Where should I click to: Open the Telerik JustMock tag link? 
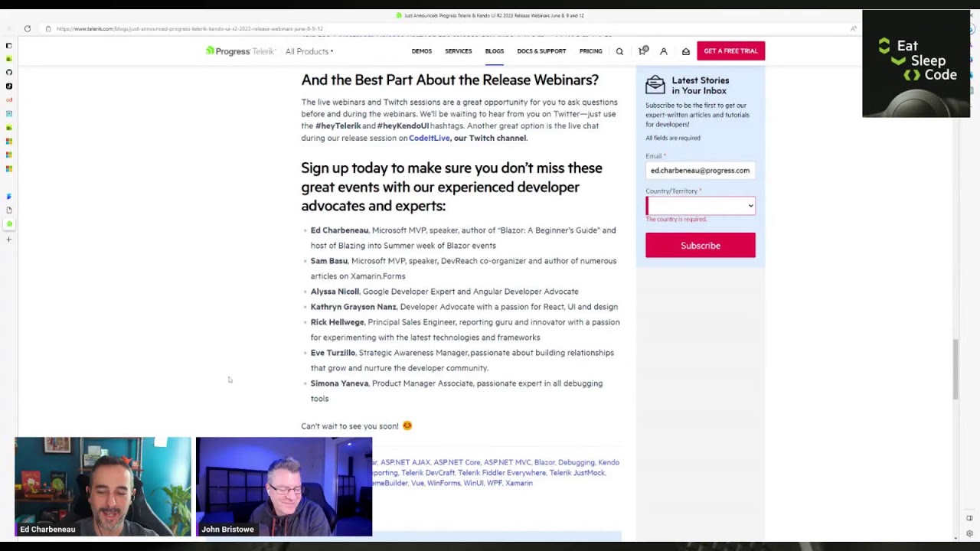point(577,473)
